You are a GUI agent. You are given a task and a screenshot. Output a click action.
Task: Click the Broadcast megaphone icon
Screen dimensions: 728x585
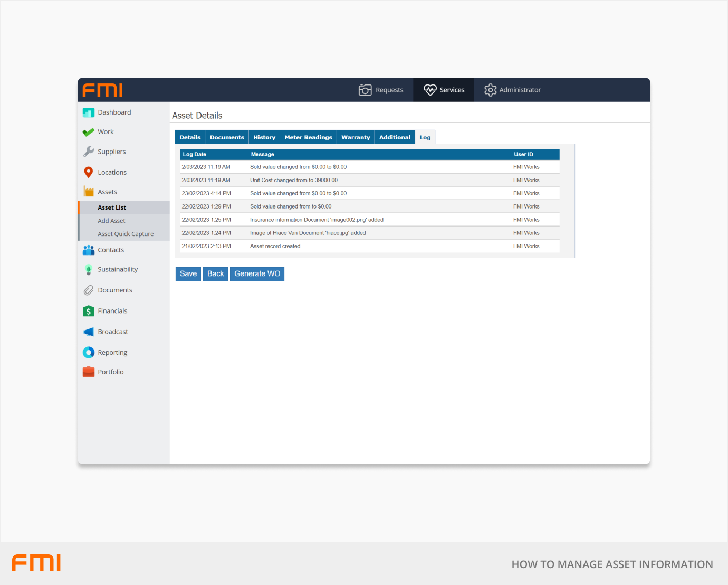(88, 332)
